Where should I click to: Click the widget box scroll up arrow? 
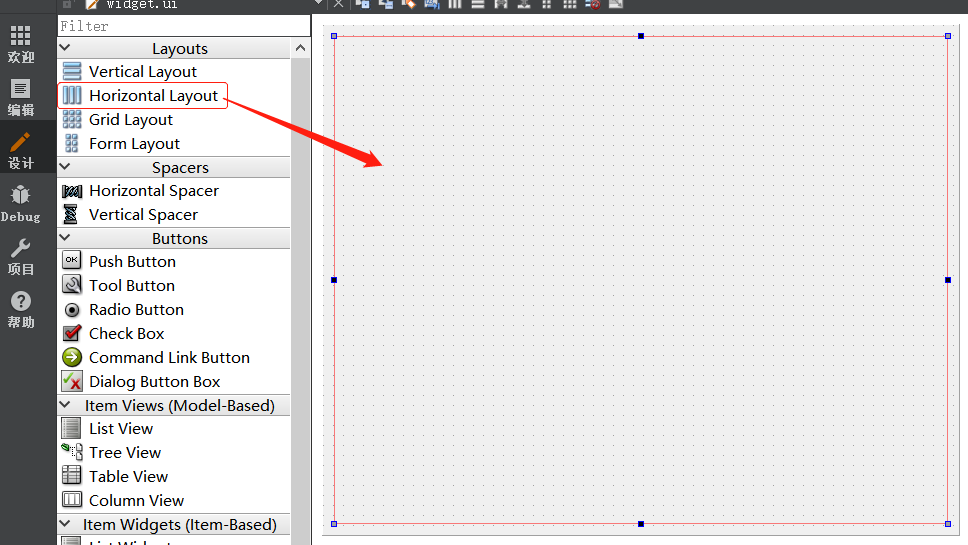[301, 48]
